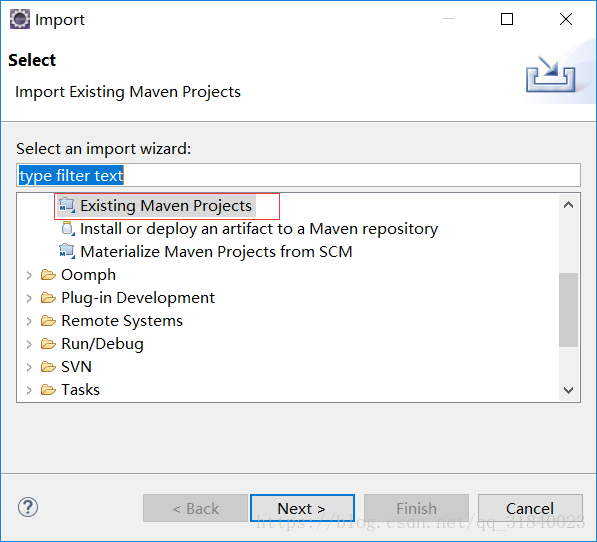Select the Tasks label
This screenshot has height=542, width=597.
80,390
